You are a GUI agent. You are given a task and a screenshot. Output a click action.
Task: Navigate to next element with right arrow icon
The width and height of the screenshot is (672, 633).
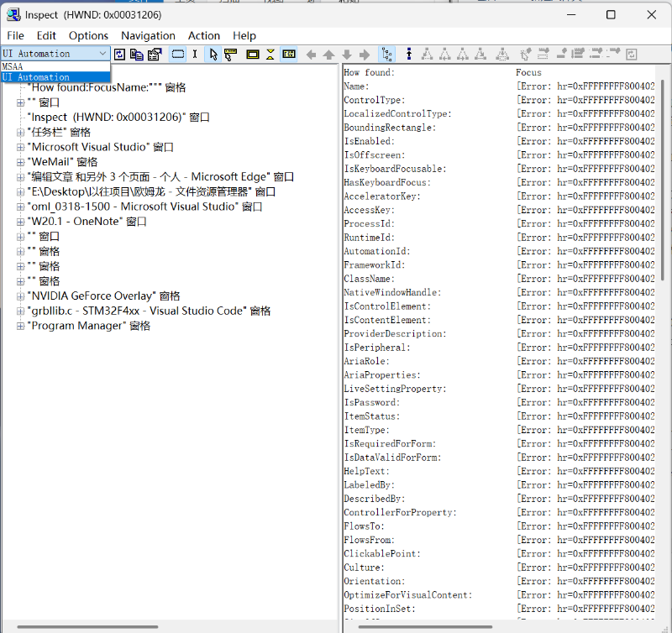(366, 53)
